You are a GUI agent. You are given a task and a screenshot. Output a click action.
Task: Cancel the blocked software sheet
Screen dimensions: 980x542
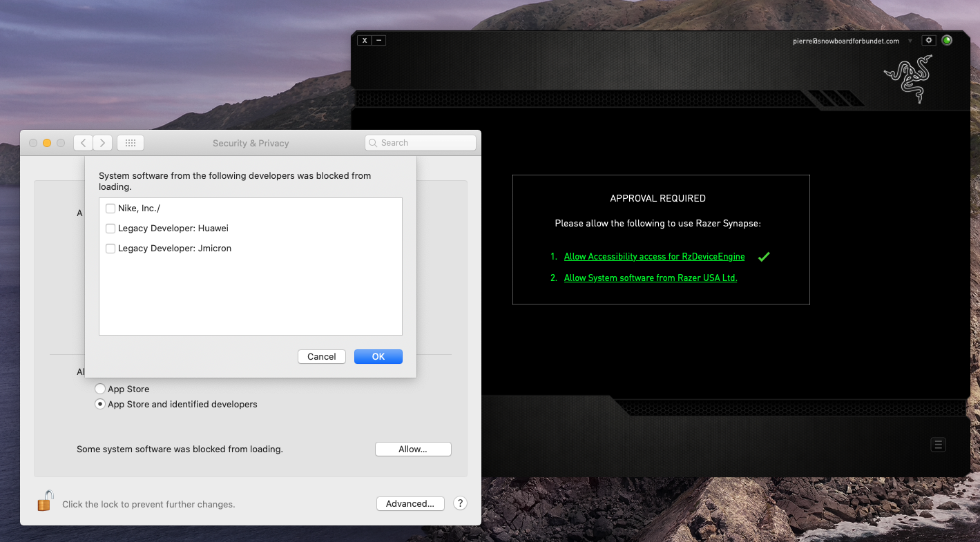tap(322, 356)
